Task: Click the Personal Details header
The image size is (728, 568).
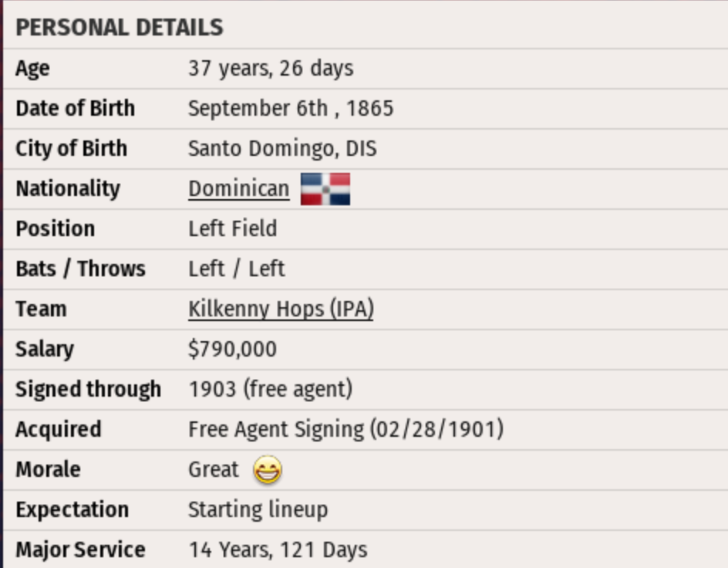Action: (120, 28)
